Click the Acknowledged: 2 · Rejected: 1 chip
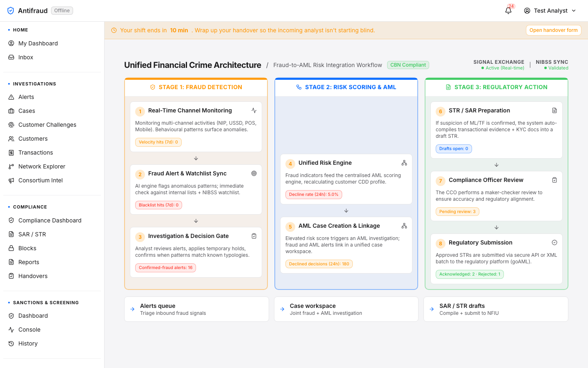Image resolution: width=588 pixels, height=368 pixels. click(470, 274)
